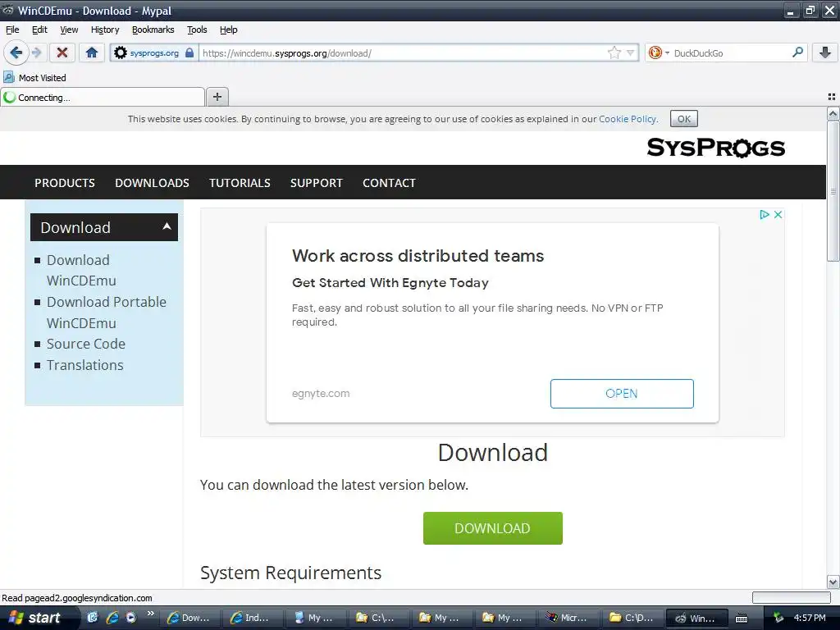Screen dimensions: 840x630
Task: Switch to the C:\... folder taskbar button
Action: tap(379, 618)
